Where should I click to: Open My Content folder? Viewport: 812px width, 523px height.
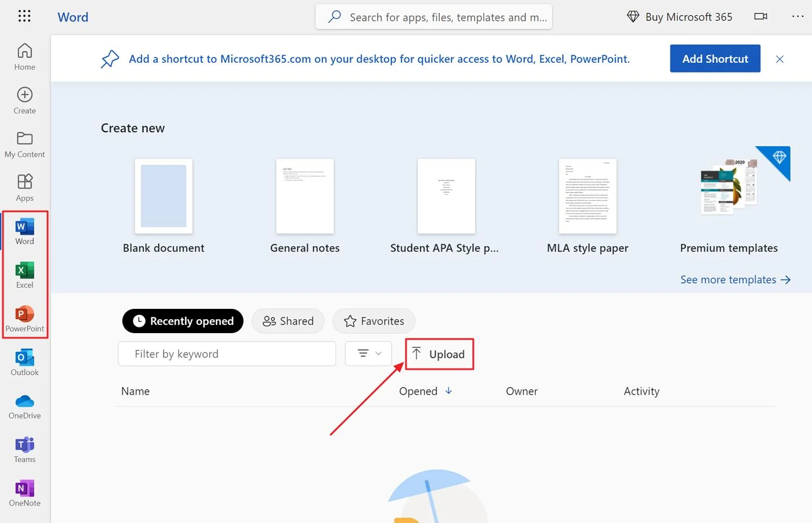(x=24, y=145)
